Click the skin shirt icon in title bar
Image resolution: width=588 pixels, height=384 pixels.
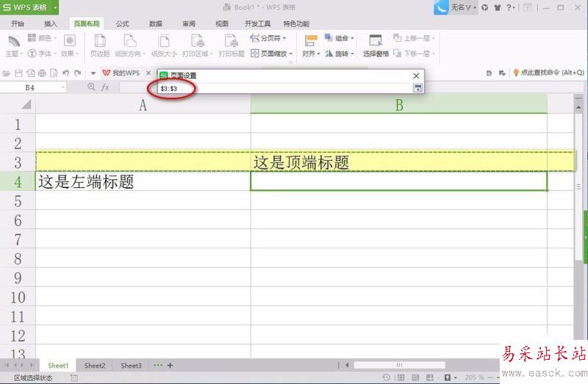point(498,7)
